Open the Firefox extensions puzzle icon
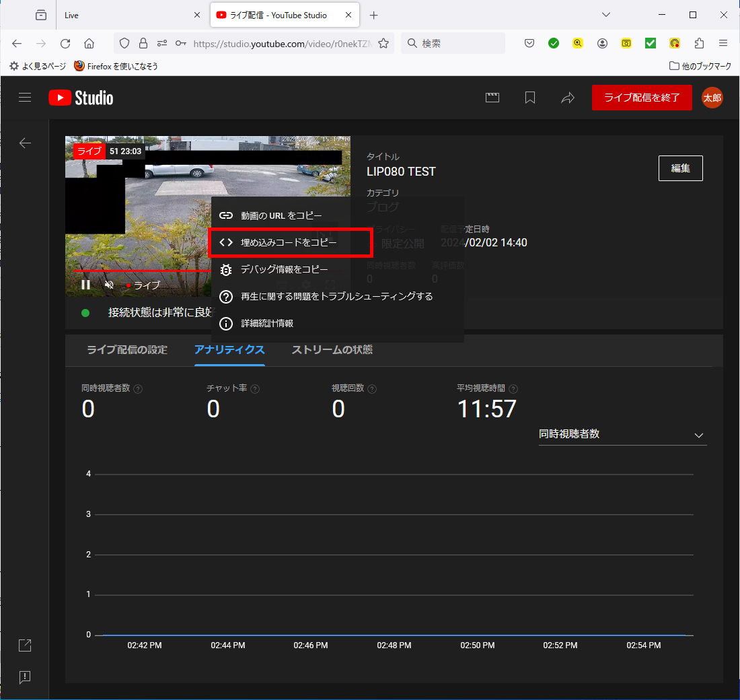The width and height of the screenshot is (740, 700). [x=699, y=44]
